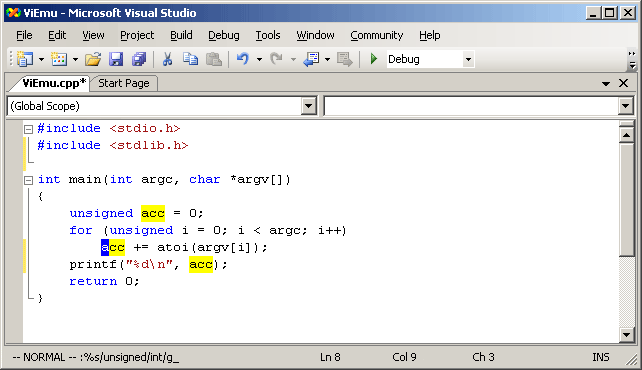Click the scroll down arrow in editor
This screenshot has width=642, height=370.
pos(626,335)
